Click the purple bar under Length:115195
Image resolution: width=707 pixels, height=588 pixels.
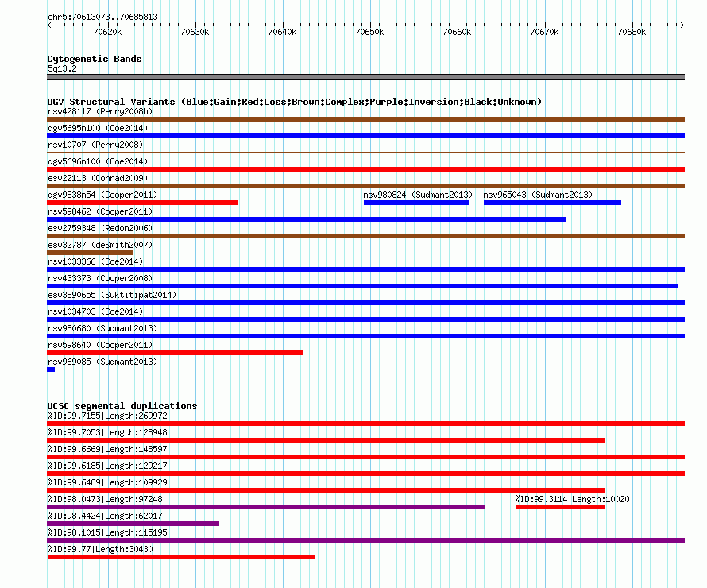tap(365, 540)
